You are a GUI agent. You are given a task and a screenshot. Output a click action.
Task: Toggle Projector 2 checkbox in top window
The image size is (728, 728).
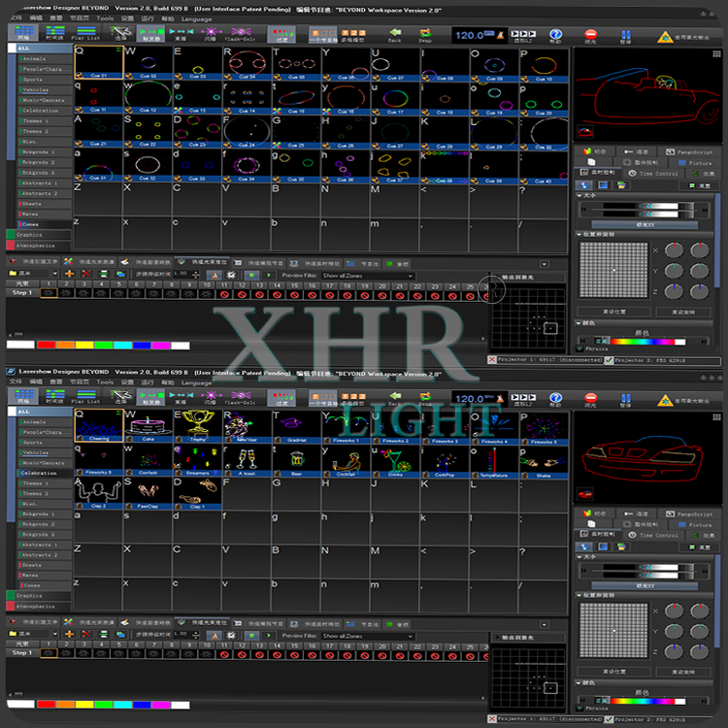coord(610,360)
